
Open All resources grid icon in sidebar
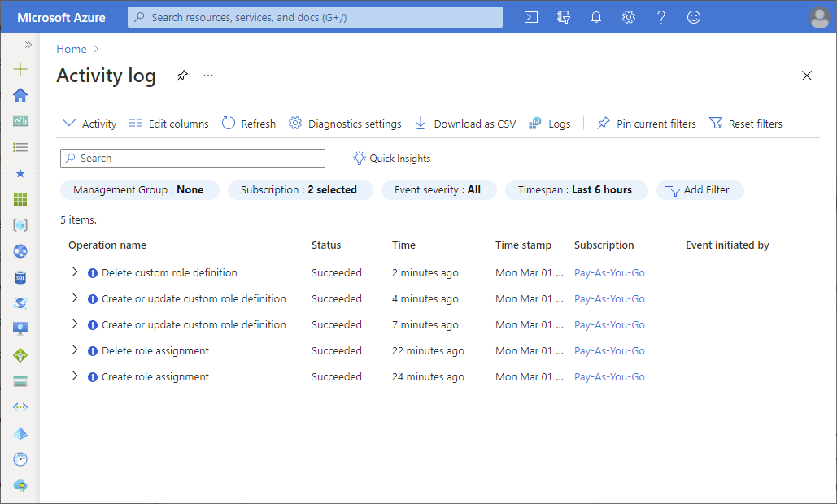point(20,199)
